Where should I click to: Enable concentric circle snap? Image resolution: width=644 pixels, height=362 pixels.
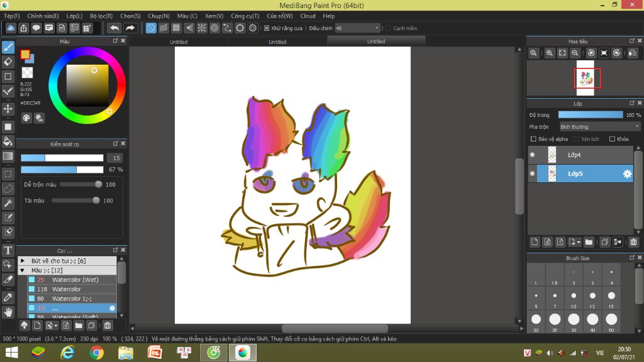(214, 28)
